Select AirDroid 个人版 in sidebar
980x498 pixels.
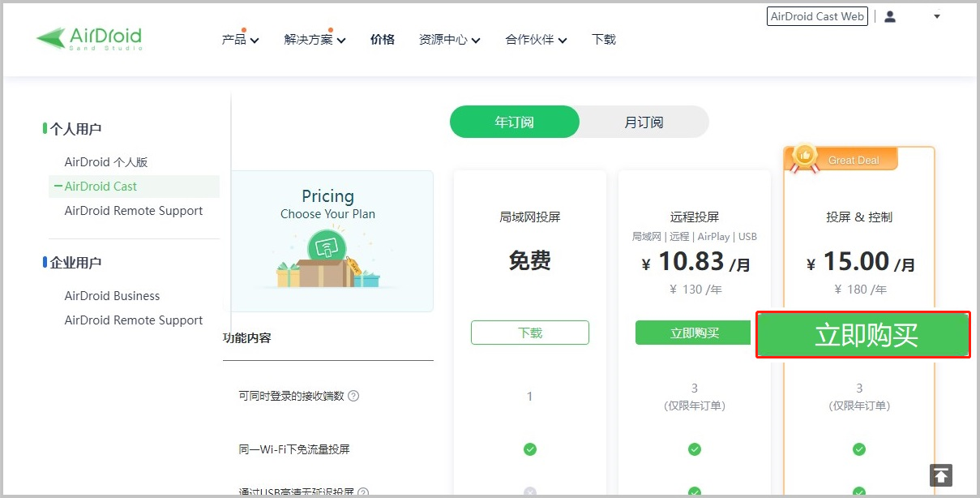tap(106, 162)
